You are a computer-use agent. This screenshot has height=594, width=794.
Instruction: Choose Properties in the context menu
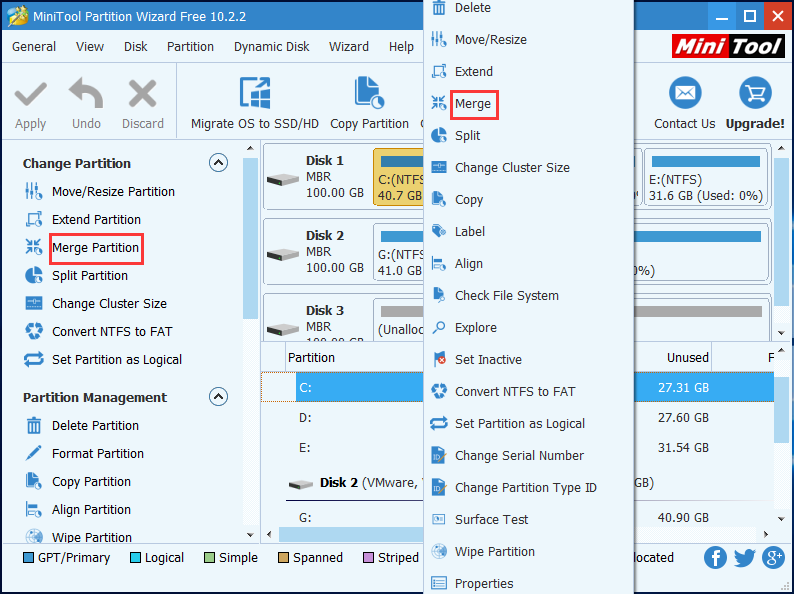[x=528, y=583]
